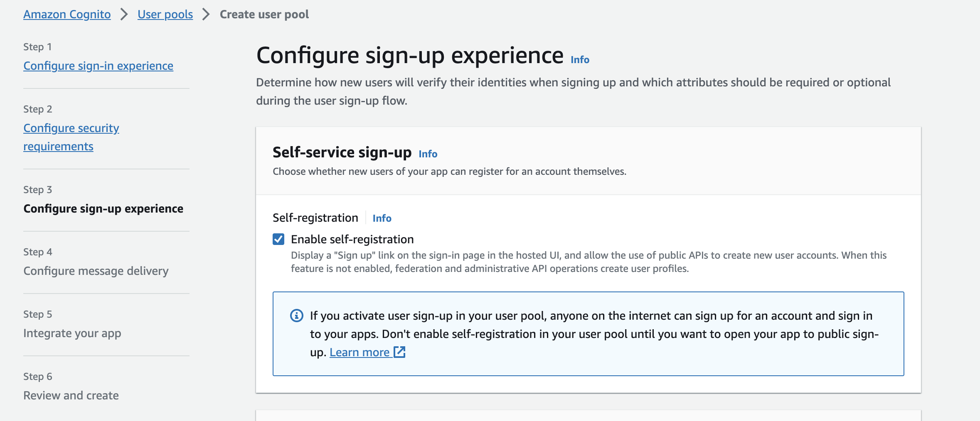Follow the Learn more link text
This screenshot has width=980, height=421.
[359, 352]
